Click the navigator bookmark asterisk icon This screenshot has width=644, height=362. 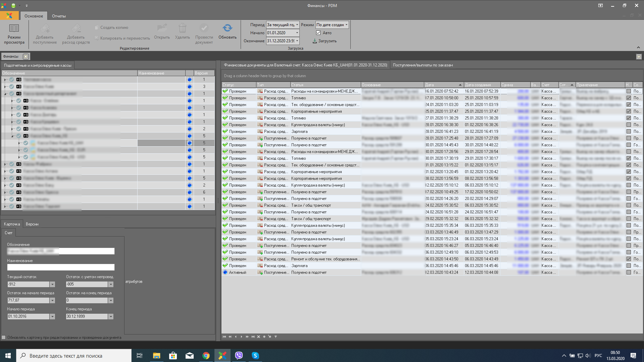264,337
